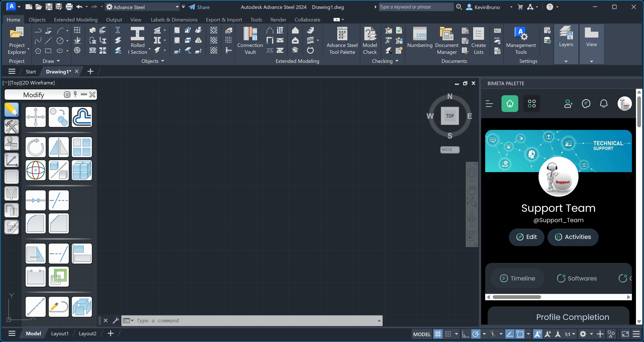
Task: Open Management Tools
Action: pyautogui.click(x=521, y=41)
